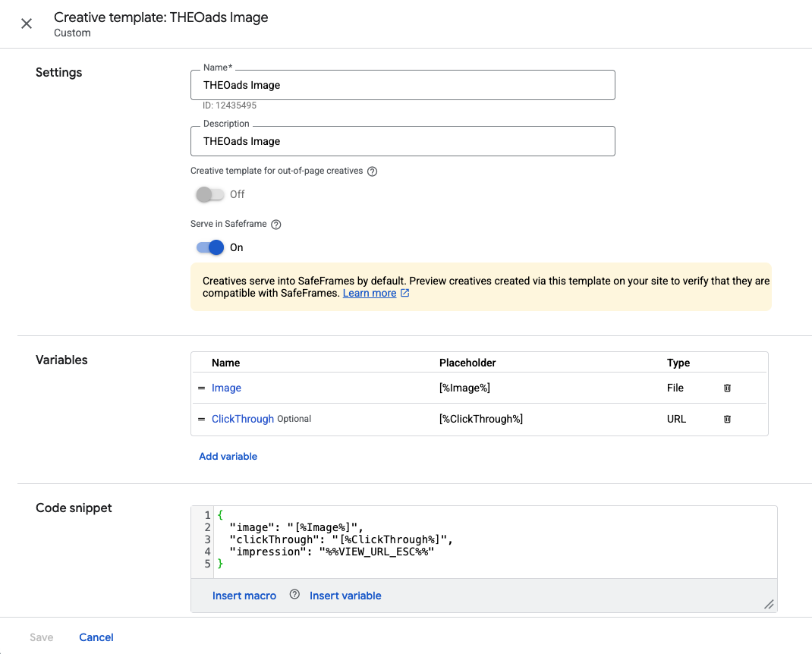Click Add variable
The width and height of the screenshot is (812, 654).
pos(228,456)
